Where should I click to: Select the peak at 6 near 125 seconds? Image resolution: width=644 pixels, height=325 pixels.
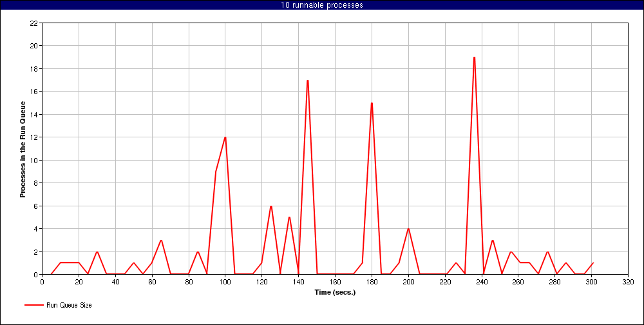(x=271, y=206)
